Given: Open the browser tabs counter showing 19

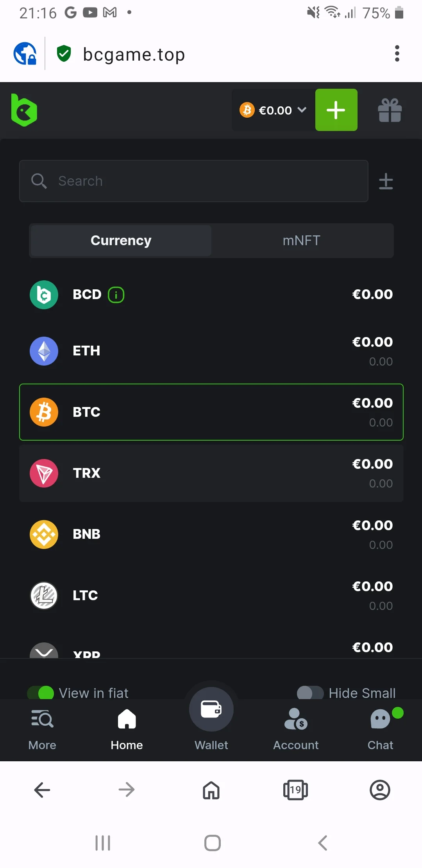Looking at the screenshot, I should [x=295, y=790].
